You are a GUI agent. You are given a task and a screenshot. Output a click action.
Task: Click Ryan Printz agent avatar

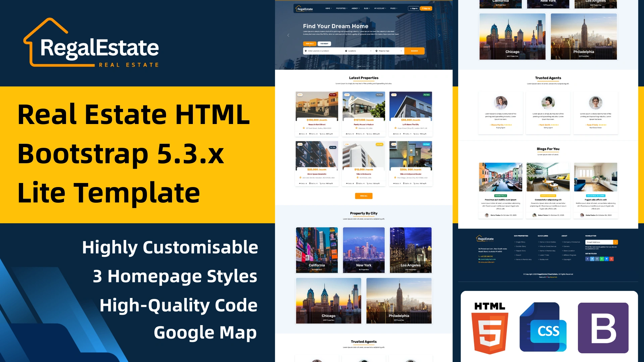595,103
